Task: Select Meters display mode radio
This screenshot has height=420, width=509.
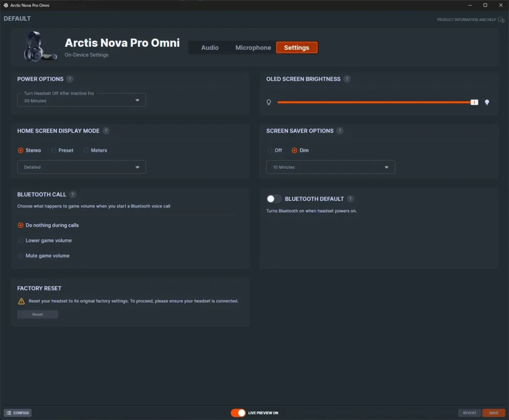Action: [86, 151]
